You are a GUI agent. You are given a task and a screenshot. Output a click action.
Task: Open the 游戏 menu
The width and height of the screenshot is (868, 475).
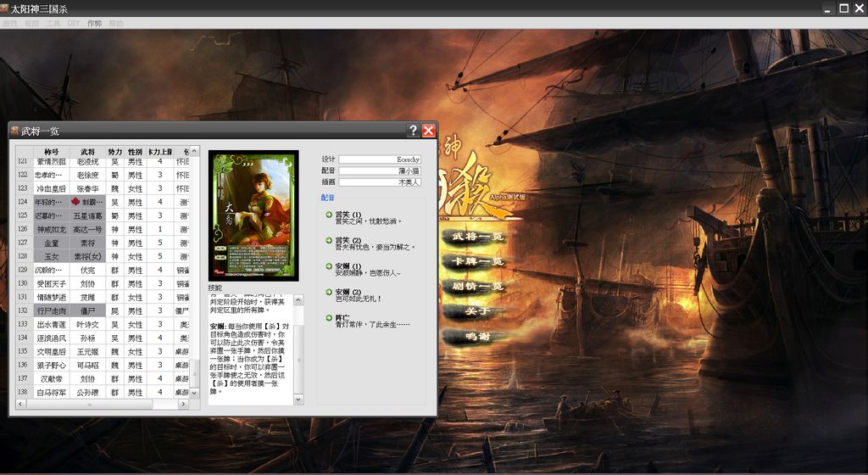(x=10, y=23)
